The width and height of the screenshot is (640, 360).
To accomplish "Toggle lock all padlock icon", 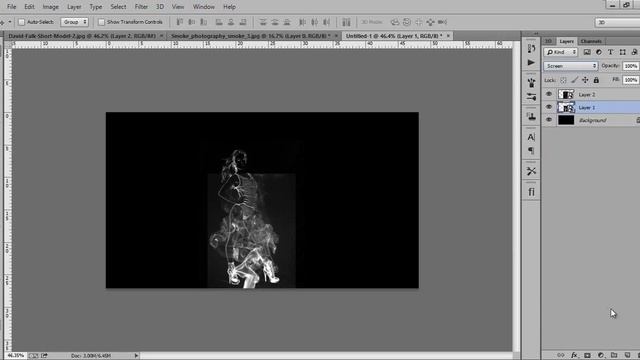I will click(596, 80).
